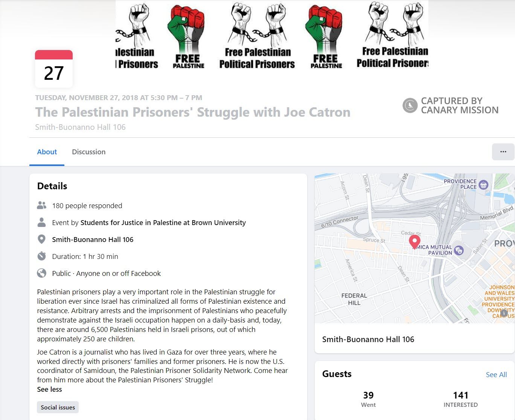Open See All guests list
Viewport: 515px width, 420px height.
[x=496, y=374]
